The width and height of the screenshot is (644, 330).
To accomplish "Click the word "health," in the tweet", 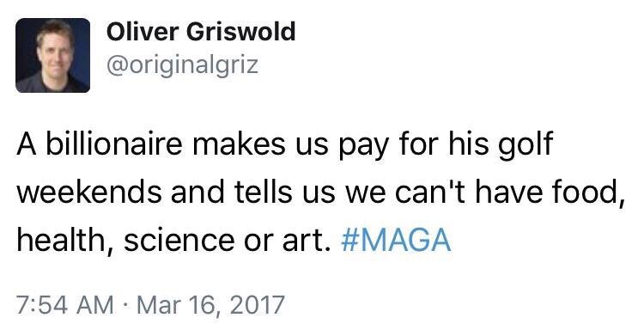I will click(x=65, y=241).
